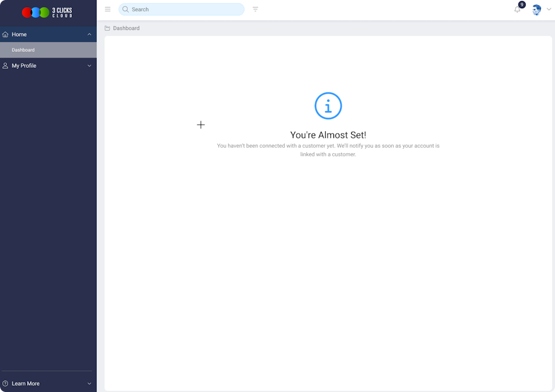The image size is (555, 392).
Task: Select the My Profile menu label
Action: [x=24, y=66]
